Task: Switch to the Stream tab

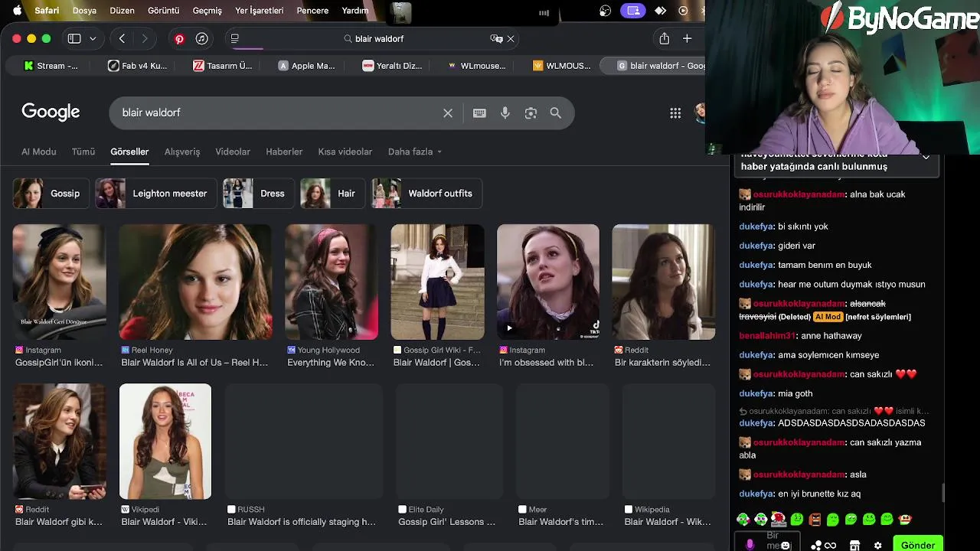Action: (x=51, y=66)
